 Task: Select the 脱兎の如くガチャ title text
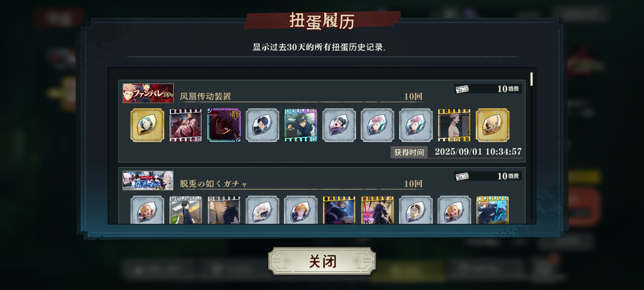click(x=213, y=184)
